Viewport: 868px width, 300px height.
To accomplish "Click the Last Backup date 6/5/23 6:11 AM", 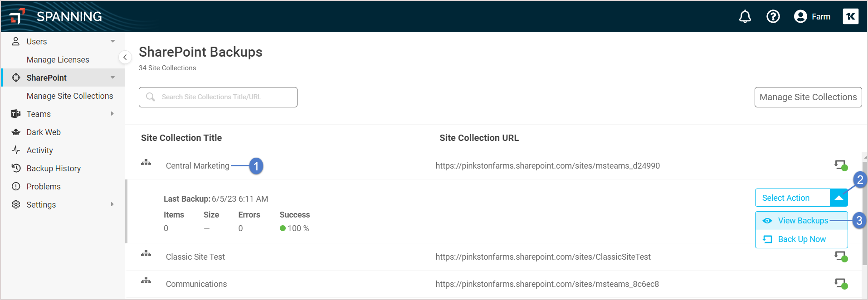I will [240, 199].
